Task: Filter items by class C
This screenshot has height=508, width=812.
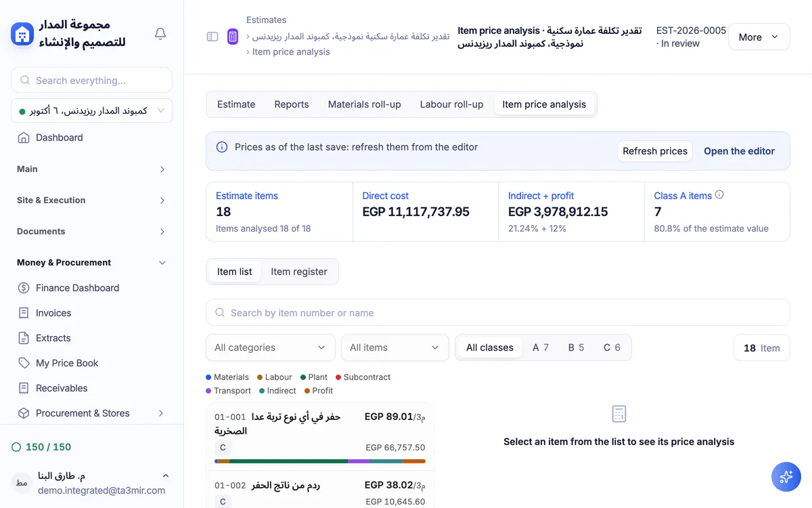Action: click(612, 347)
